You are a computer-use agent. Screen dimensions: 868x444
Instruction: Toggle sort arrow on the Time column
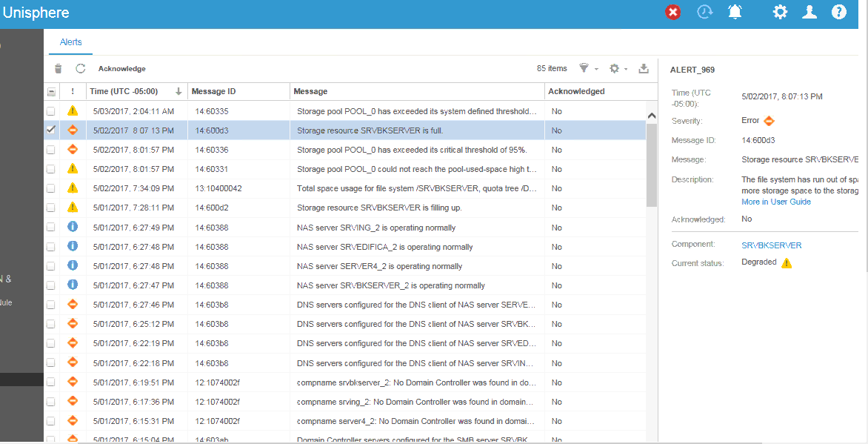click(x=178, y=92)
